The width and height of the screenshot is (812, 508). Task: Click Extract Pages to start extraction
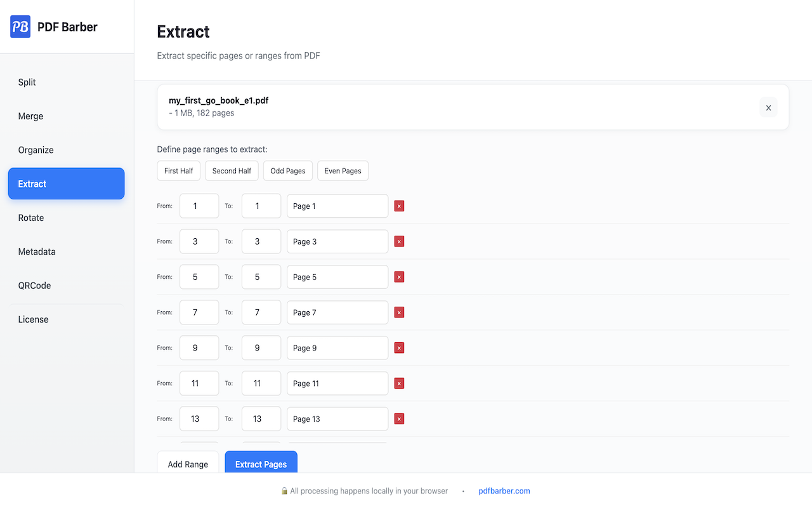pos(261,464)
